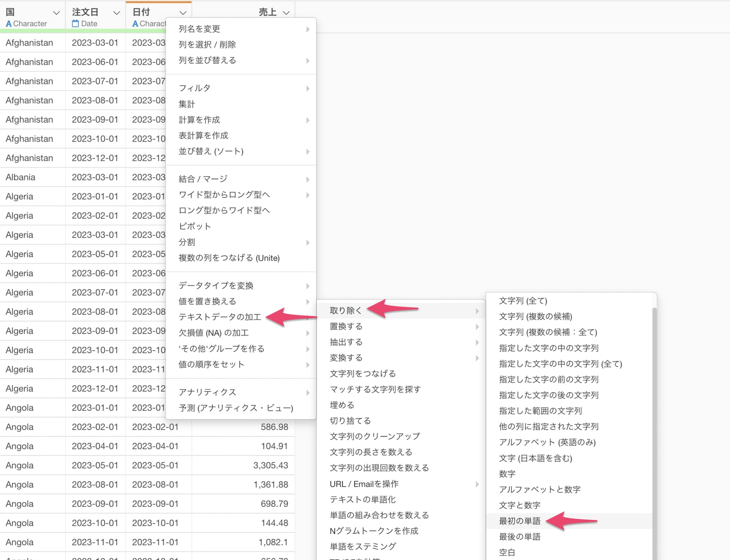
Task: Open データタイプを変換 submenu
Action: [x=241, y=286]
